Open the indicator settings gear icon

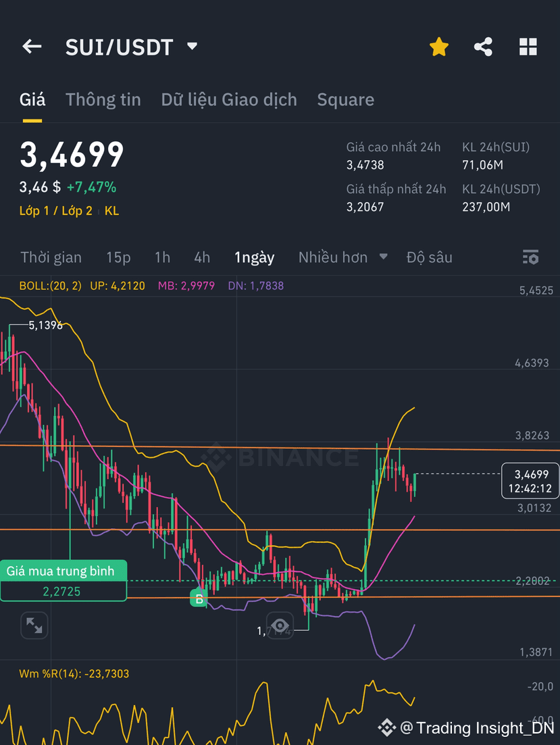pyautogui.click(x=530, y=257)
